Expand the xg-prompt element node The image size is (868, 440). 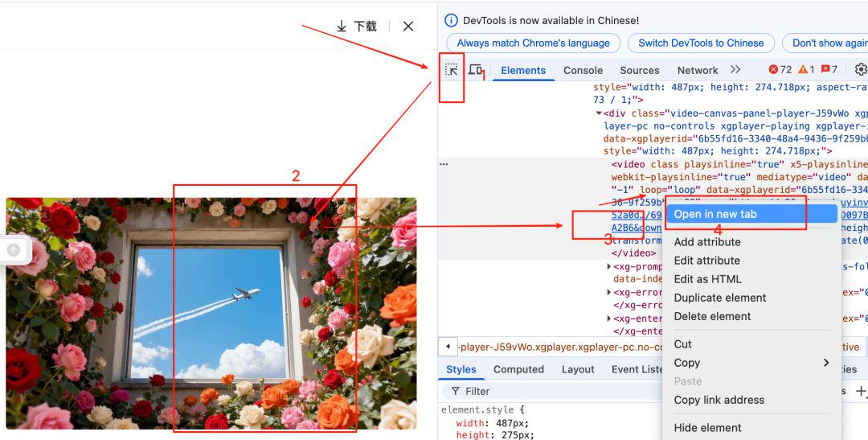(x=608, y=266)
